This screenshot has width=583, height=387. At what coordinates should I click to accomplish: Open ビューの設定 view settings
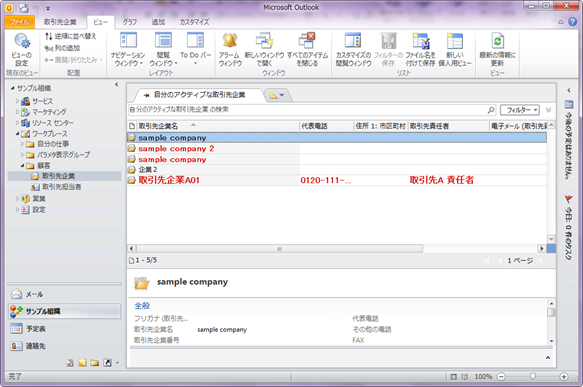click(22, 50)
